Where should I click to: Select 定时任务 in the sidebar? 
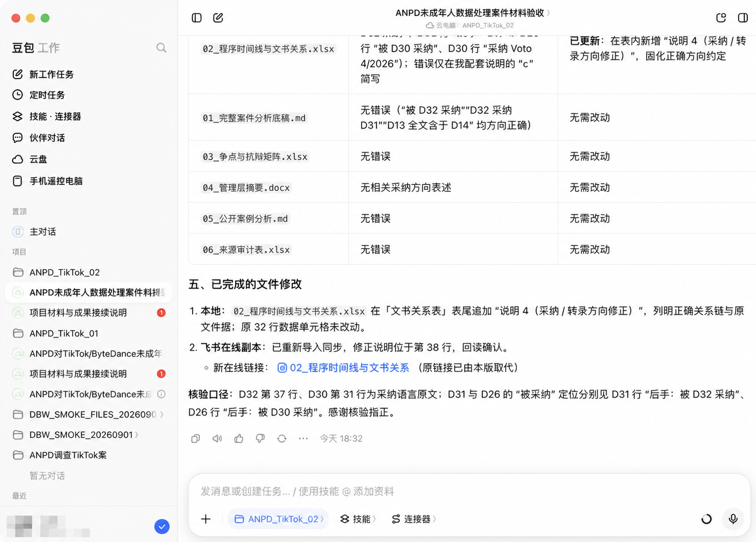(38, 95)
